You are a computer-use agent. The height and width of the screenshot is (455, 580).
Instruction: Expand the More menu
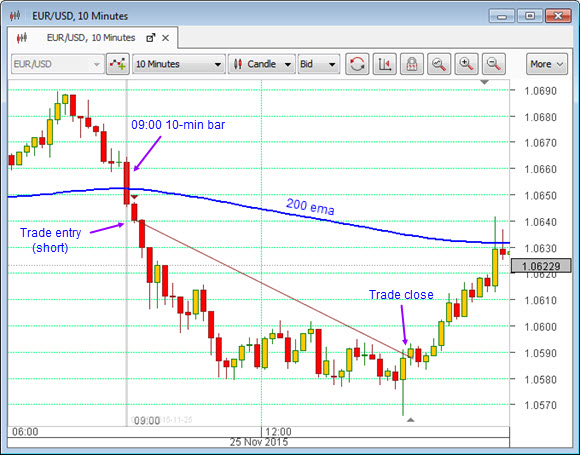pyautogui.click(x=547, y=64)
